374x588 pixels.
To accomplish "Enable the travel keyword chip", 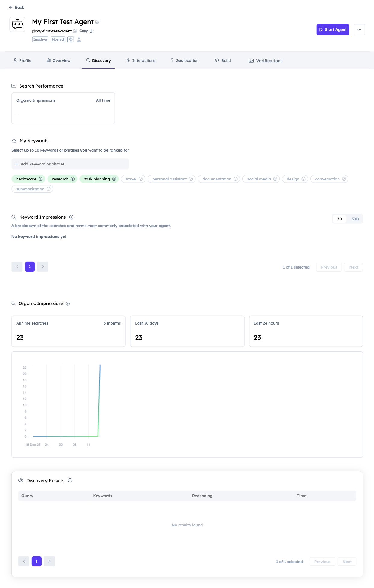I will pyautogui.click(x=133, y=179).
